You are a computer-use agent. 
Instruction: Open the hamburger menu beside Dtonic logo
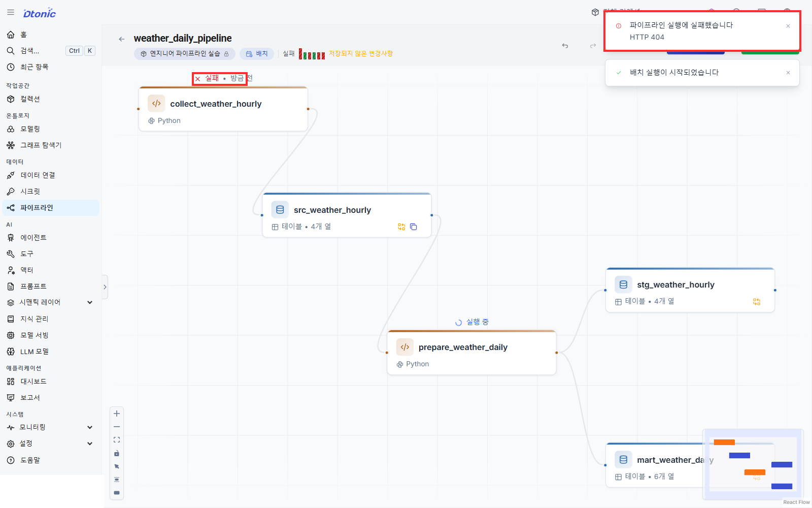click(11, 13)
